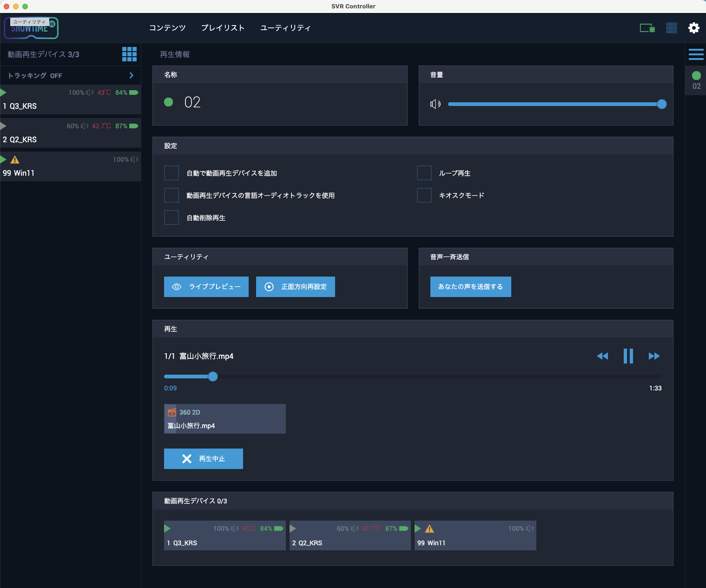The height and width of the screenshot is (588, 706).
Task: Fast forward the video playback
Action: coord(654,356)
